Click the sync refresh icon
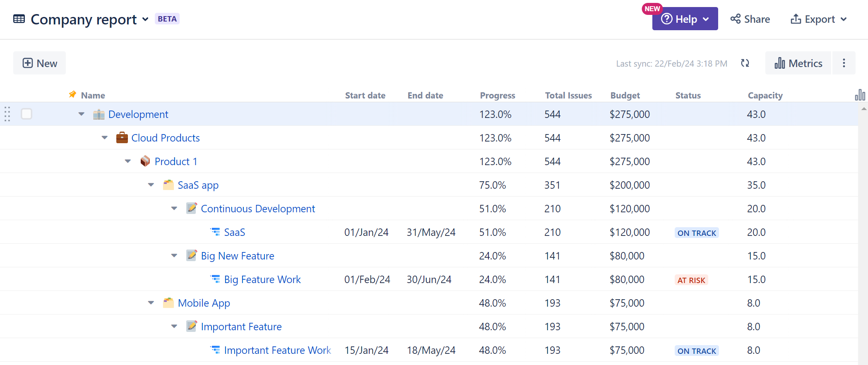Image resolution: width=868 pixels, height=365 pixels. 745,63
